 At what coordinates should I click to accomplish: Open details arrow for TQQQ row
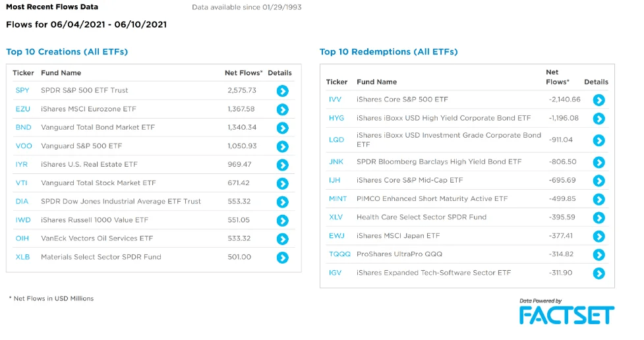599,254
